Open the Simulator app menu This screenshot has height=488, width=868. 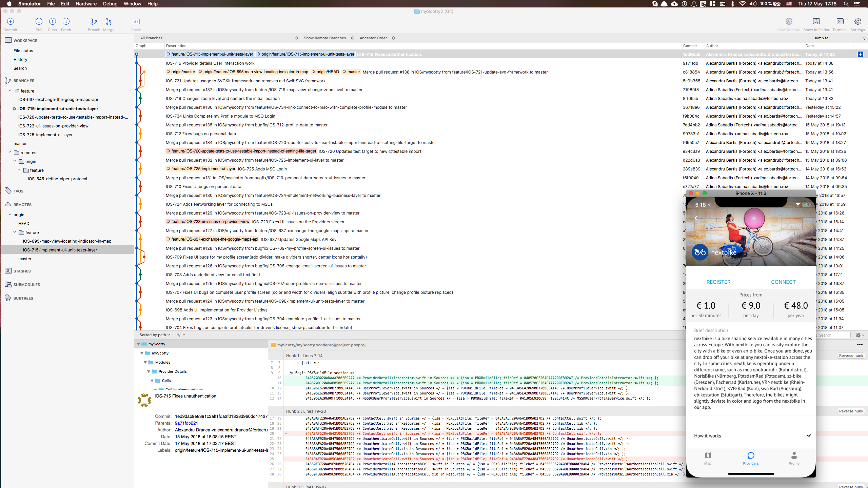tap(29, 4)
